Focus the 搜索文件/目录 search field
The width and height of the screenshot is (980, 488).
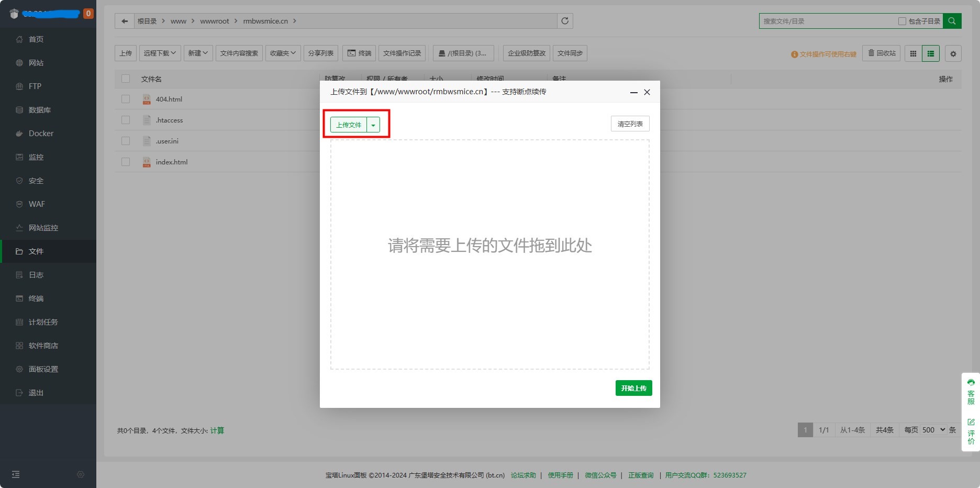(x=827, y=21)
